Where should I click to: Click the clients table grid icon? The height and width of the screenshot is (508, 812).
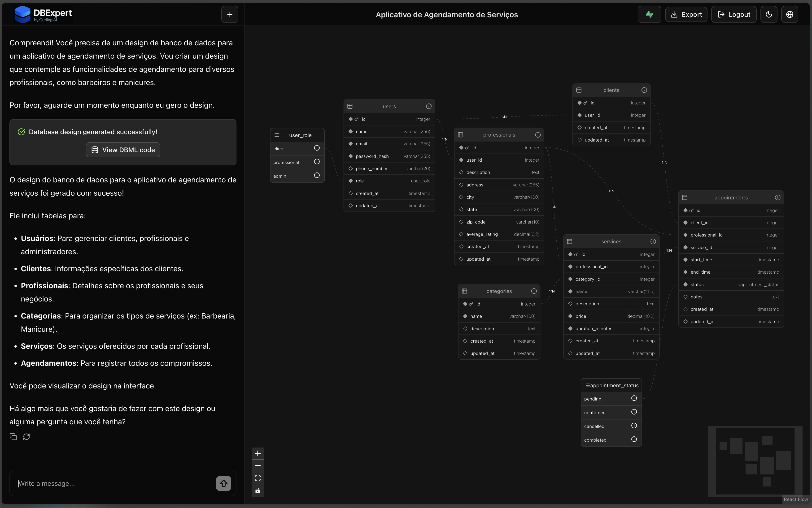[579, 90]
